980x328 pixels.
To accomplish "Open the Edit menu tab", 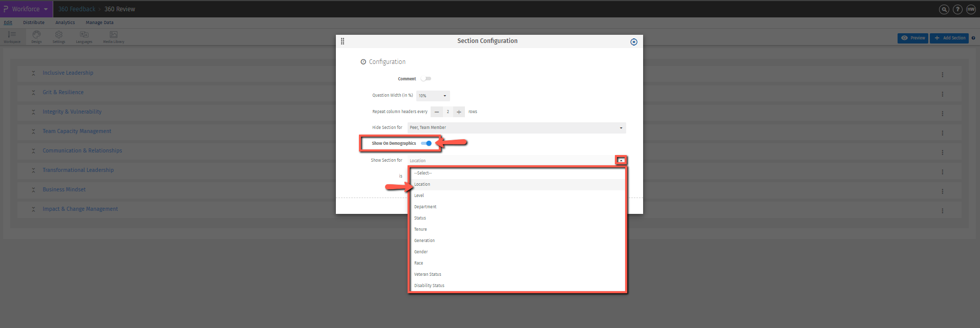I will (x=8, y=23).
